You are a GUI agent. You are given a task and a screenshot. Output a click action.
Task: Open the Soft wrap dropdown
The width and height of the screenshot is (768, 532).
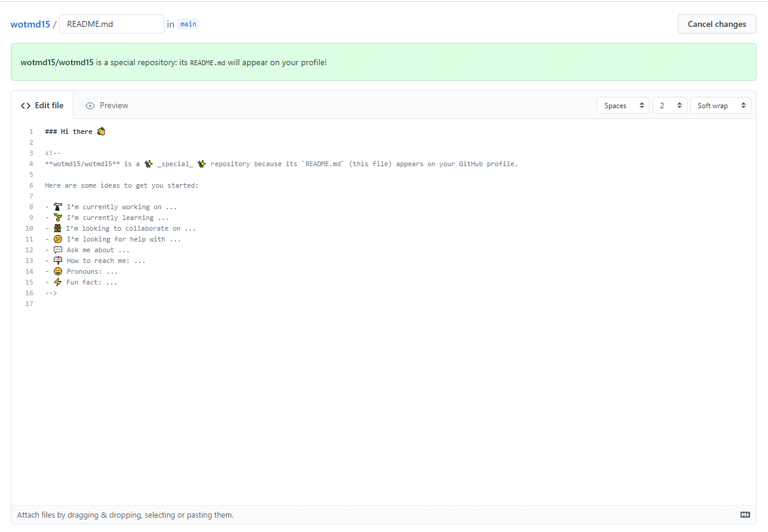tap(720, 105)
